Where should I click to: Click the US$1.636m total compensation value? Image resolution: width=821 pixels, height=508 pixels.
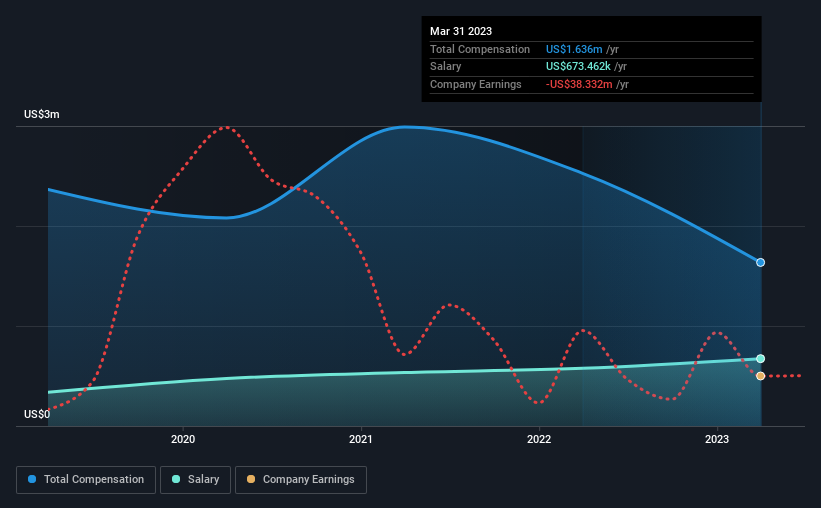point(574,49)
